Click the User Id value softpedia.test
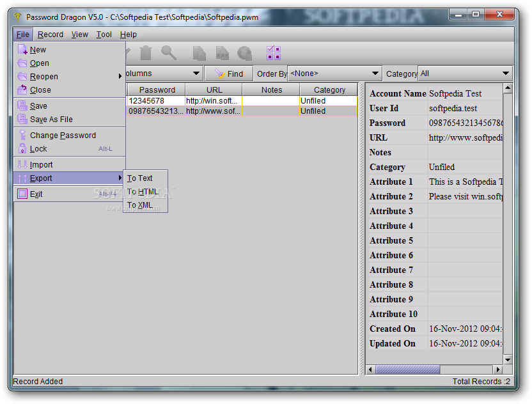The height and width of the screenshot is (404, 532). pos(453,108)
